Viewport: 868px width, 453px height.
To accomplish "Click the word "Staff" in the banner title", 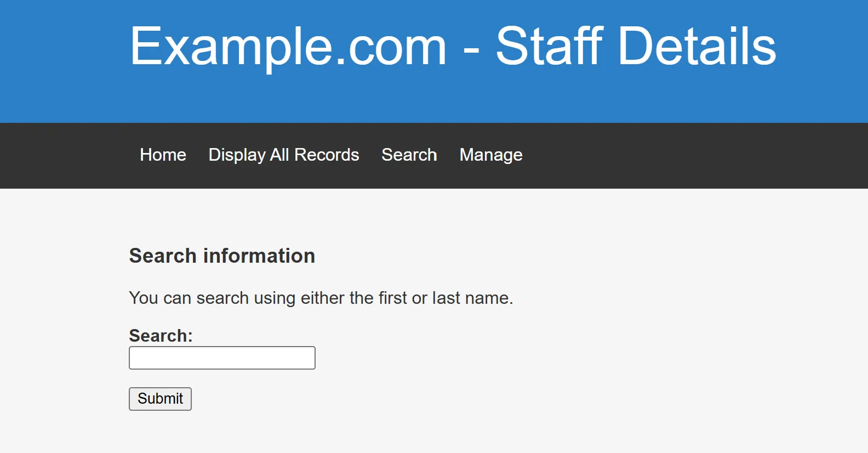I will [549, 47].
